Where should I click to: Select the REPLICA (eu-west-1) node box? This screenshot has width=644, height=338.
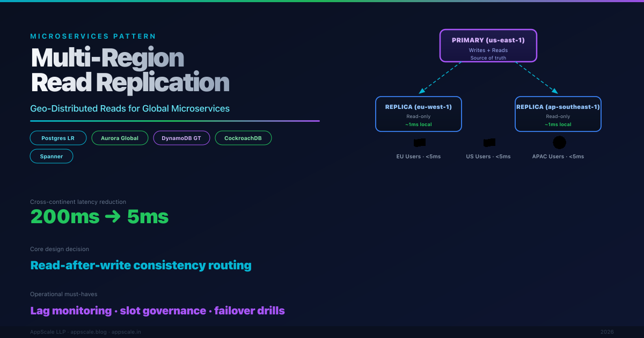(419, 114)
